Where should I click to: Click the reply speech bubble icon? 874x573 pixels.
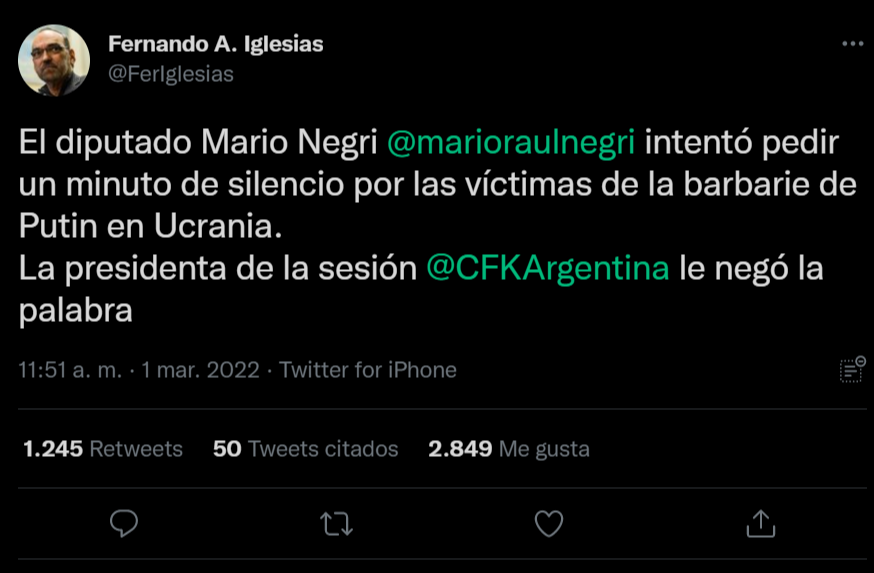coord(123,523)
